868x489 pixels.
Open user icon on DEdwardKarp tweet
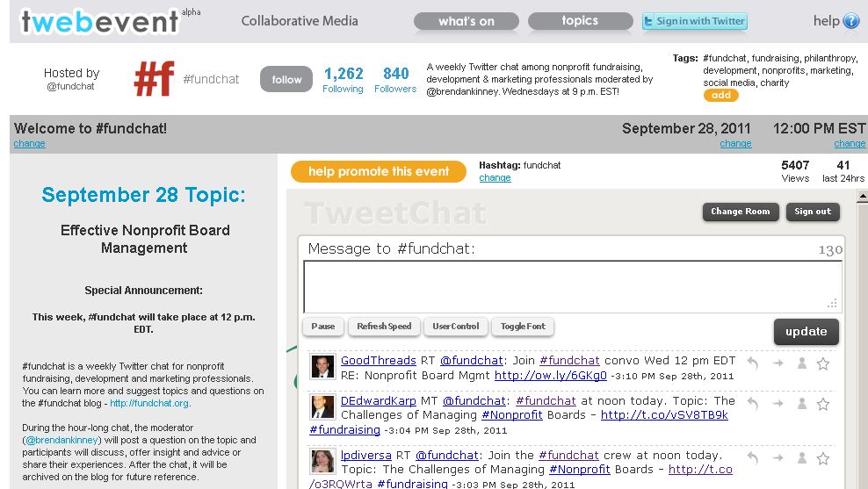801,403
